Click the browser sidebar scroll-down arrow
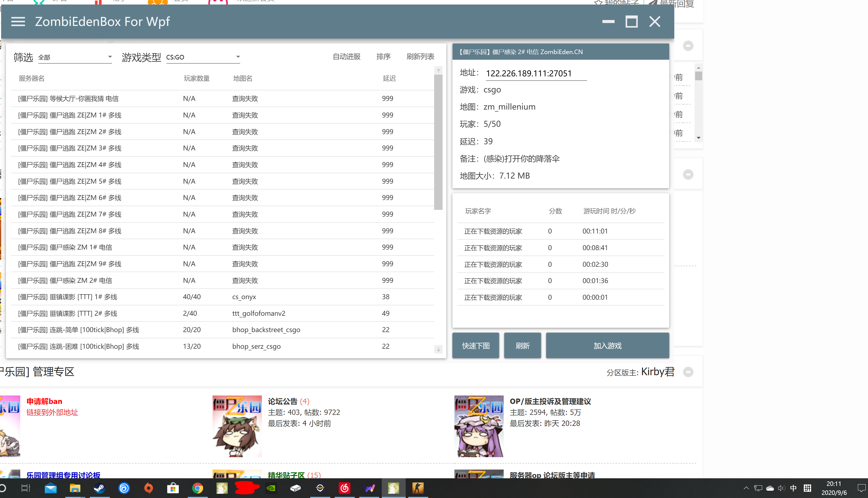This screenshot has height=498, width=868. point(699,138)
